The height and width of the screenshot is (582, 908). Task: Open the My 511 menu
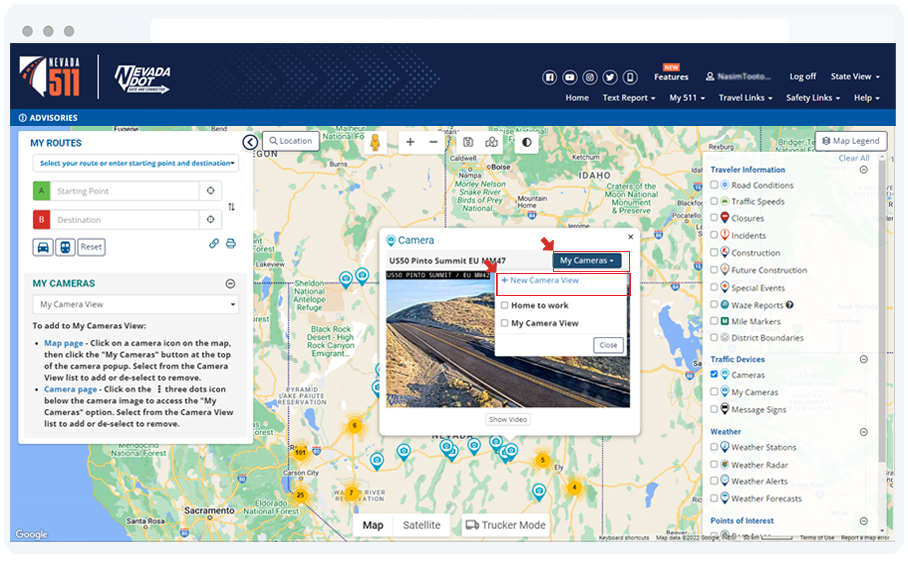coord(687,97)
